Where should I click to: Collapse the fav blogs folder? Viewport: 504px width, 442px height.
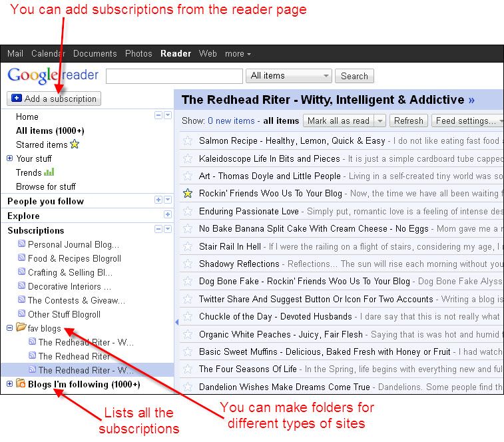point(9,328)
